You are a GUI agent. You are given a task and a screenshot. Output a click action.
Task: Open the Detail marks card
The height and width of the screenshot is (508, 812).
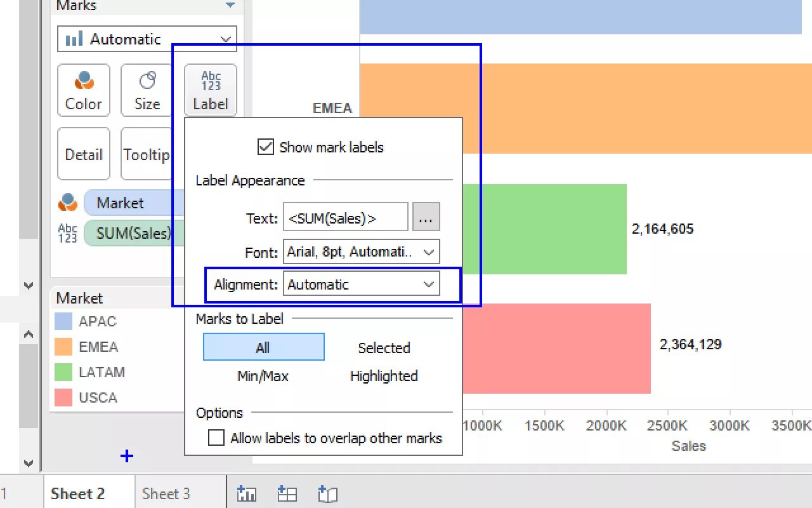pos(84,154)
